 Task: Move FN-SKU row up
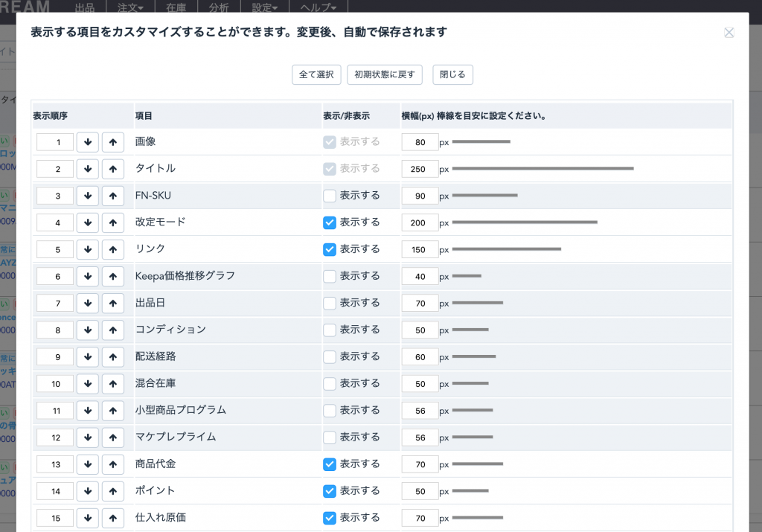coord(113,196)
